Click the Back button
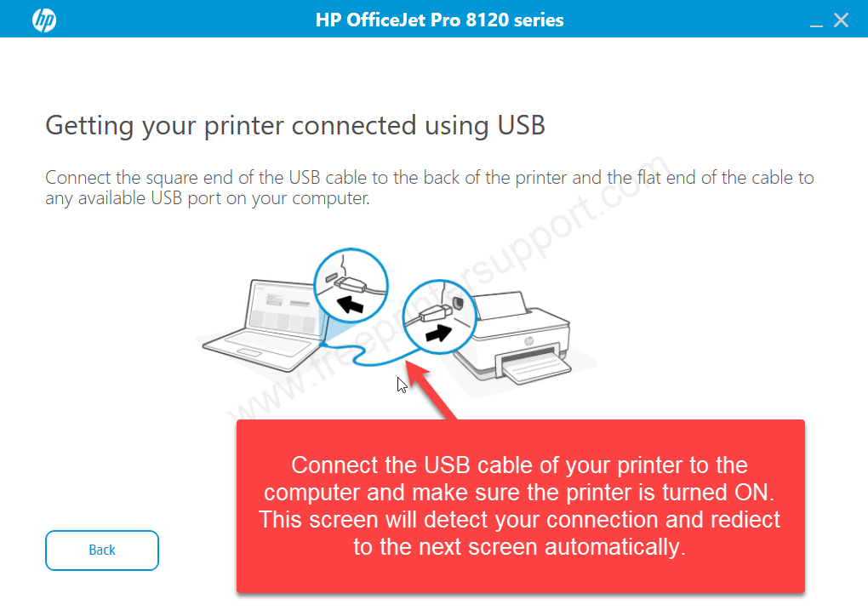This screenshot has height=616, width=868. click(102, 550)
